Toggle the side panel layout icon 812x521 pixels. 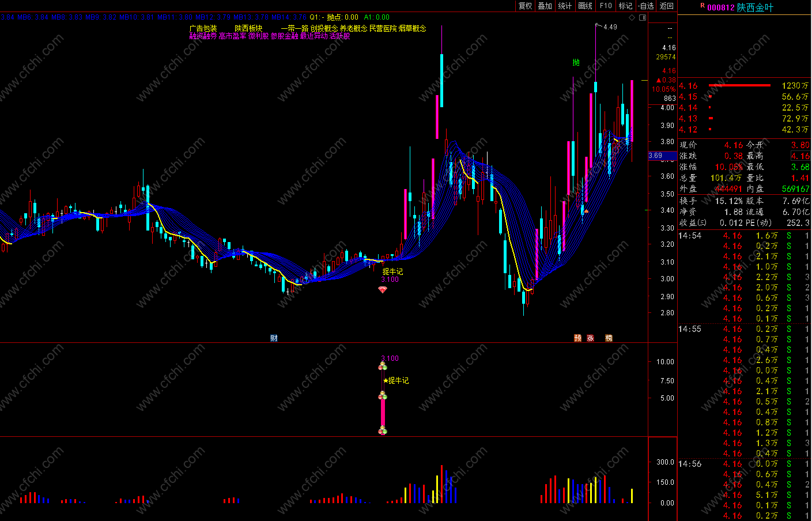click(643, 17)
